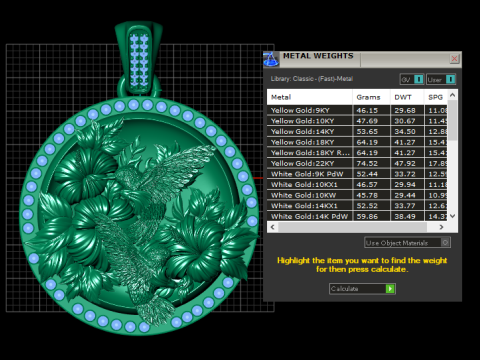Click the METAL WEIGHTS title bar text
The height and width of the screenshot is (360, 480).
318,56
